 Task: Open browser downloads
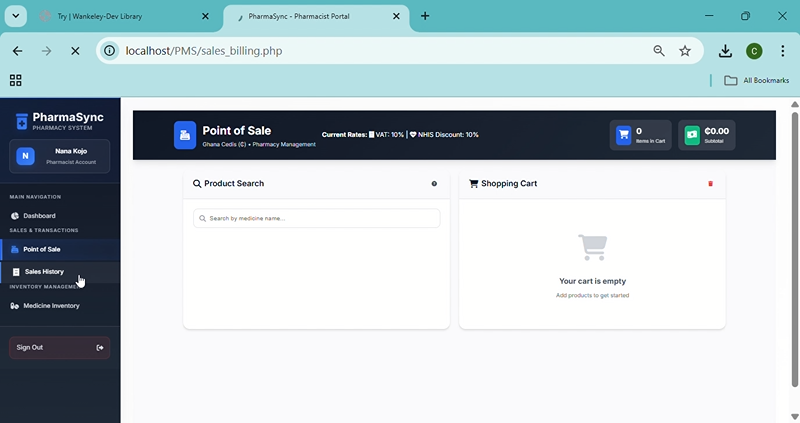pyautogui.click(x=726, y=51)
